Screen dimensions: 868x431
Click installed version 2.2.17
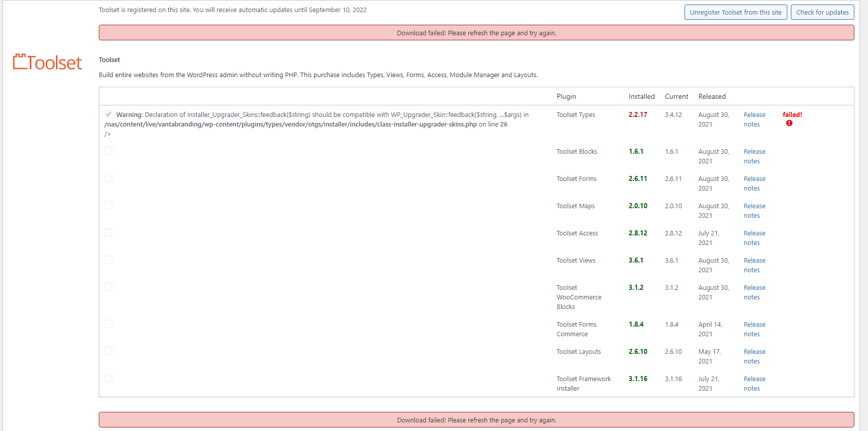coord(638,115)
